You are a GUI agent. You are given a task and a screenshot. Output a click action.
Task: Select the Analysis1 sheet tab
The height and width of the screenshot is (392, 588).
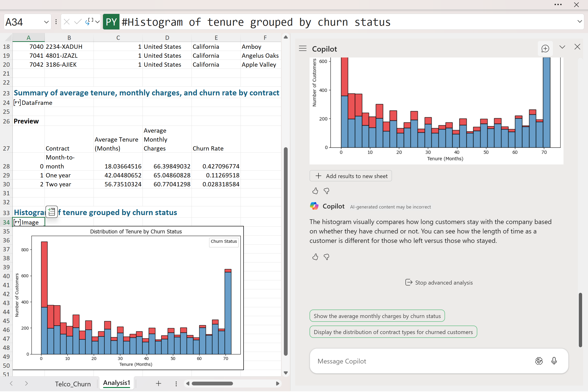click(x=117, y=383)
